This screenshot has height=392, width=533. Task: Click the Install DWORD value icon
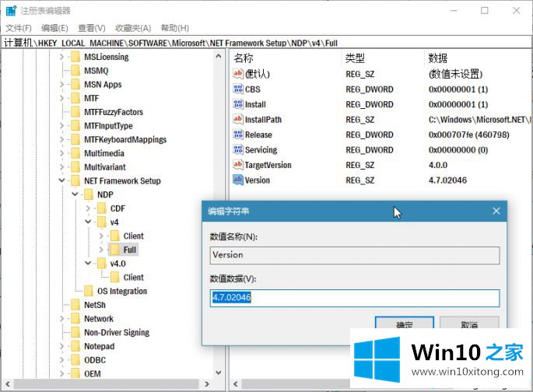238,104
